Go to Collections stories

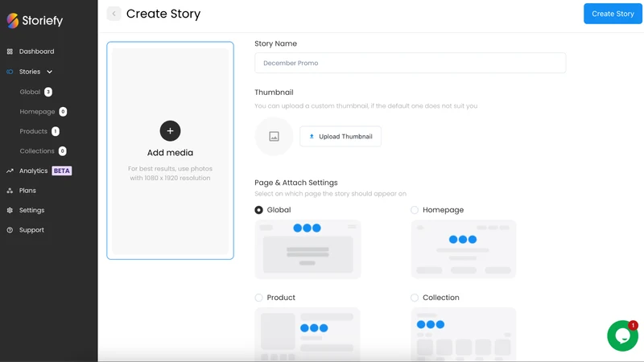coord(37,151)
